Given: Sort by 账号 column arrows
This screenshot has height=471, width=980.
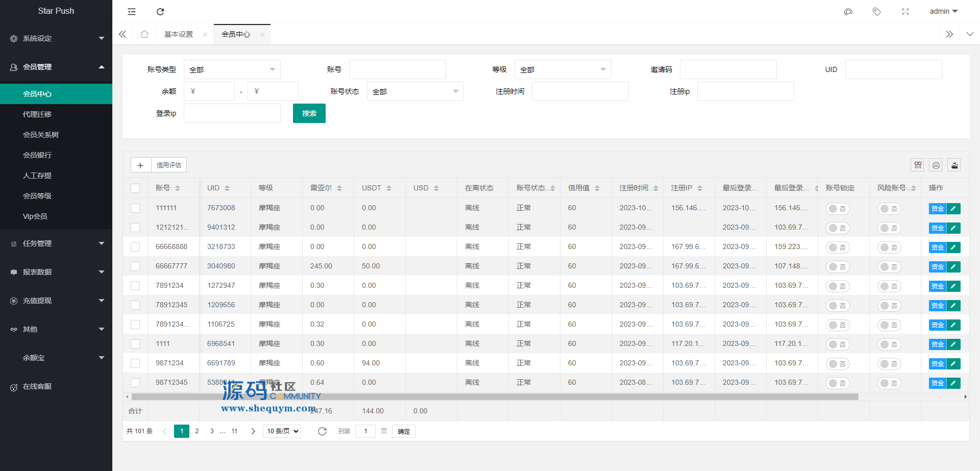Looking at the screenshot, I should tap(178, 188).
